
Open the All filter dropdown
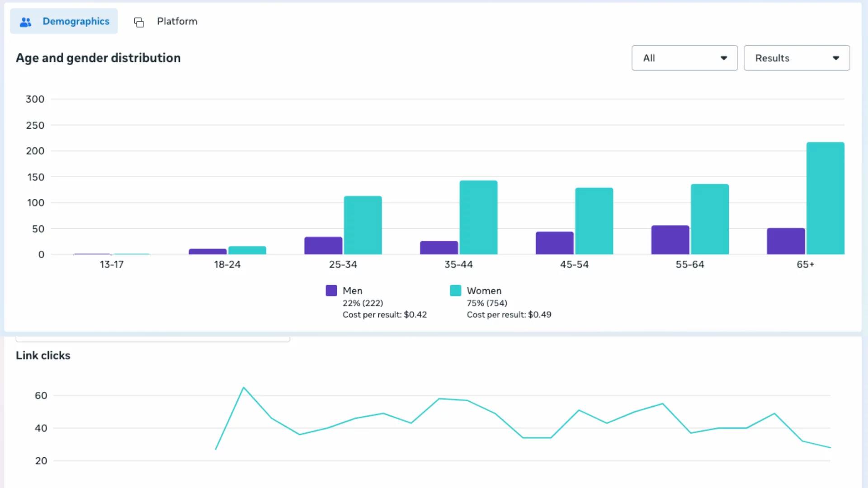(684, 58)
